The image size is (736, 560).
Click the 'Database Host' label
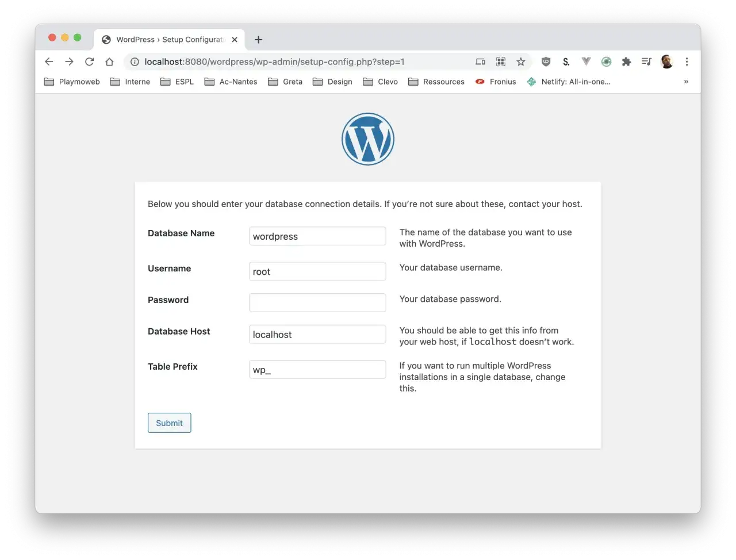179,331
